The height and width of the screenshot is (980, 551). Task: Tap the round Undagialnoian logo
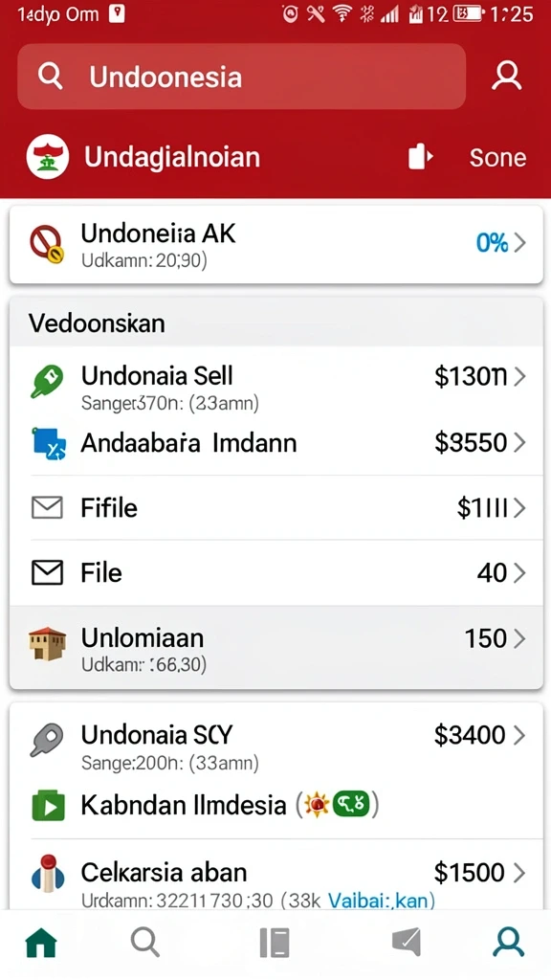[48, 157]
